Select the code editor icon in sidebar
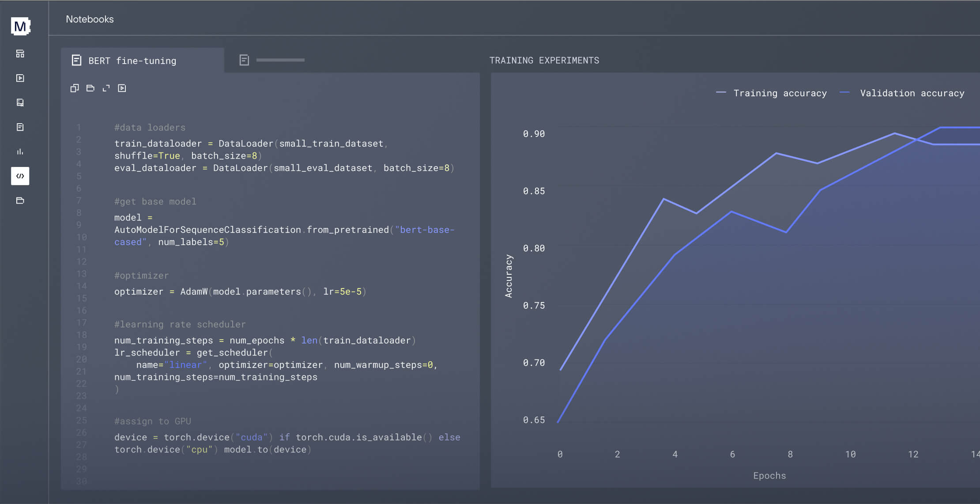 (x=20, y=176)
